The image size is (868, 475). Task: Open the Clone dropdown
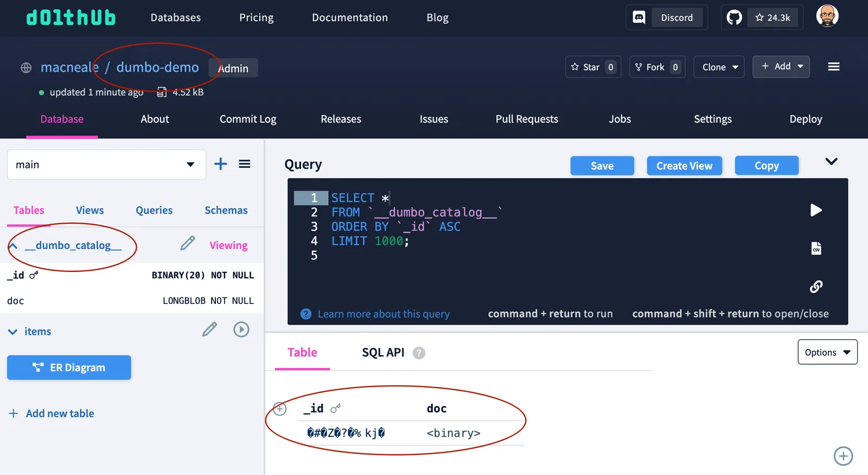pyautogui.click(x=719, y=67)
